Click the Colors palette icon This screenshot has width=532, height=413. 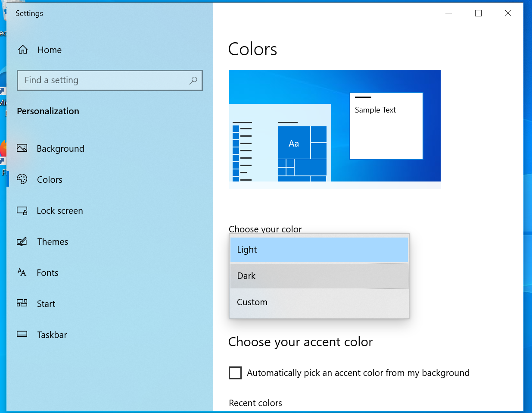[22, 179]
